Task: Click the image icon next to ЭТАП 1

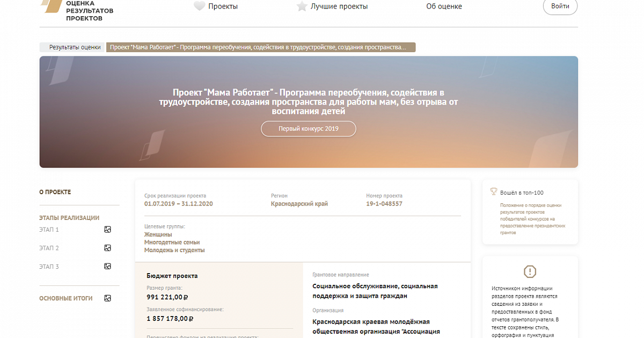Action: tap(107, 230)
